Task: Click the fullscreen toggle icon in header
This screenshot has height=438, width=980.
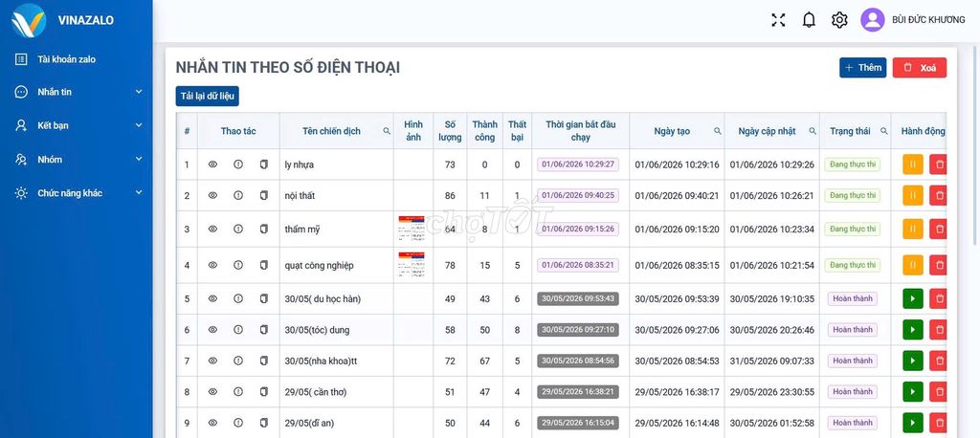Action: (x=778, y=20)
